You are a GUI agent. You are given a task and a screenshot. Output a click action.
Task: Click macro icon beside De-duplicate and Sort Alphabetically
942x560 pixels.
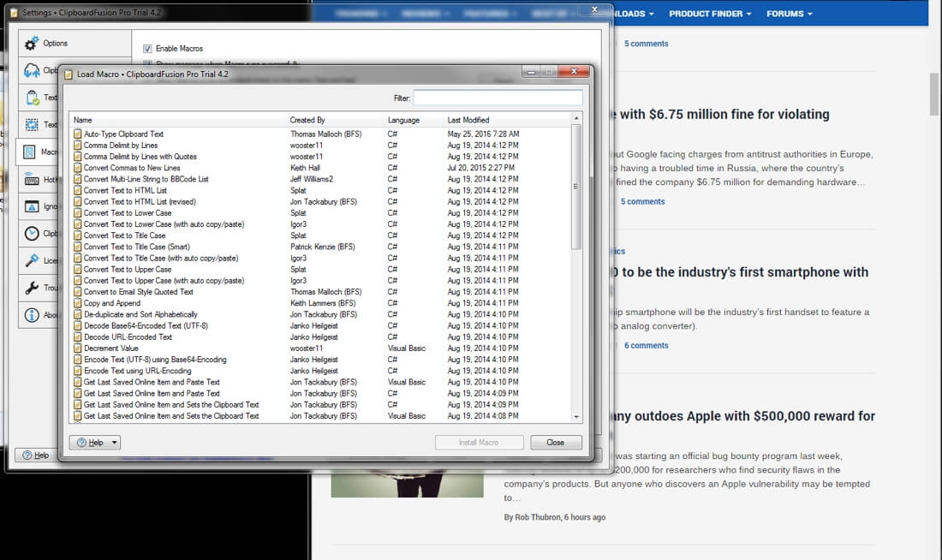[77, 314]
